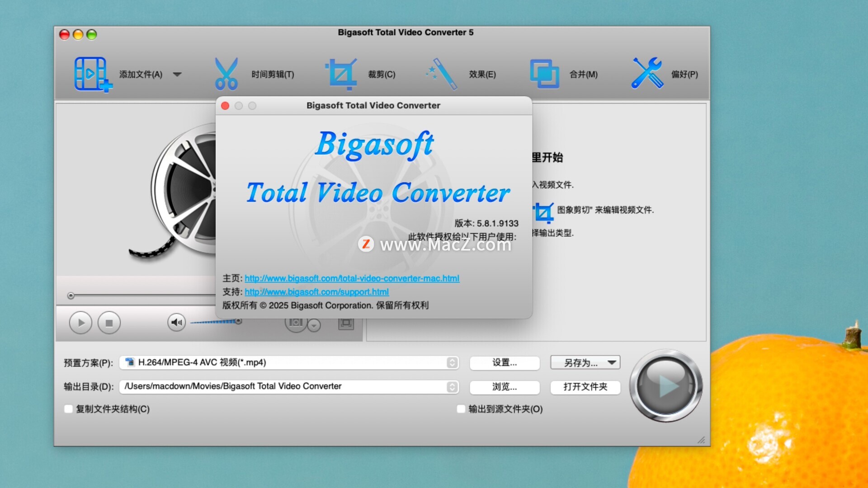Click the 时间剪辑(T) label

coord(273,75)
